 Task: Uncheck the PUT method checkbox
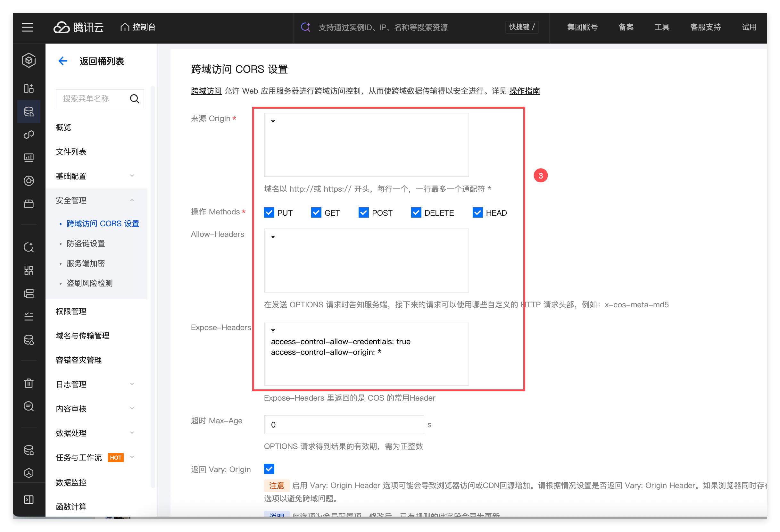point(269,213)
